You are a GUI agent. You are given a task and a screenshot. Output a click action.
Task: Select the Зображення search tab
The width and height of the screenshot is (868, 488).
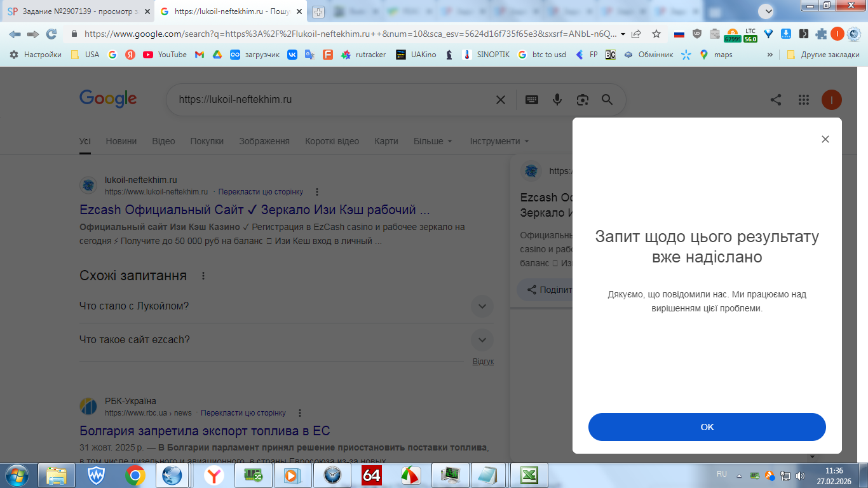click(x=264, y=141)
